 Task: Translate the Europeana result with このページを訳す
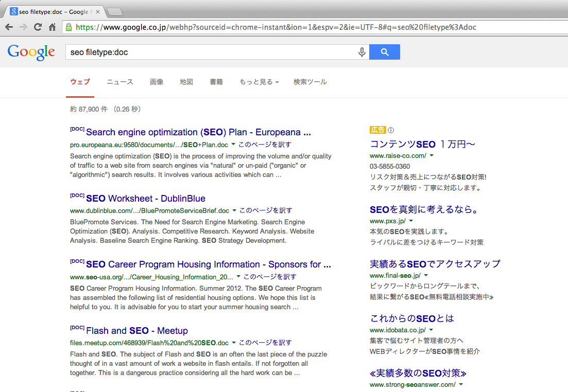click(265, 145)
